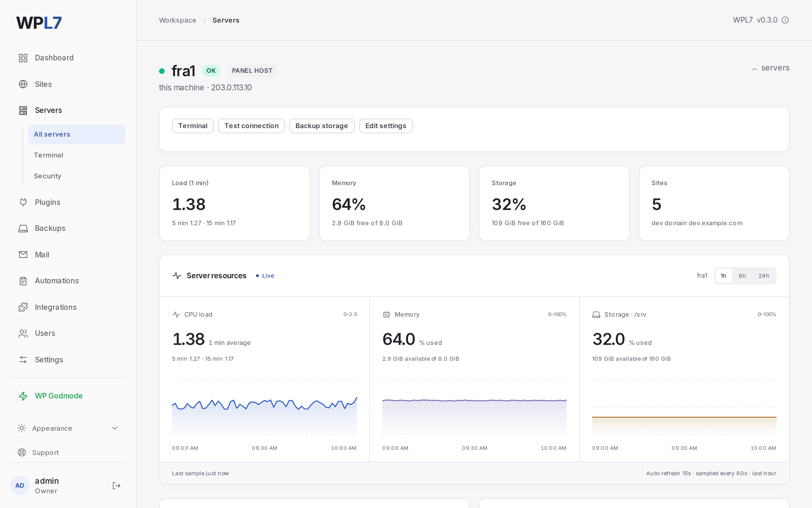Select the 1h time range
This screenshot has width=812, height=508.
(723, 276)
